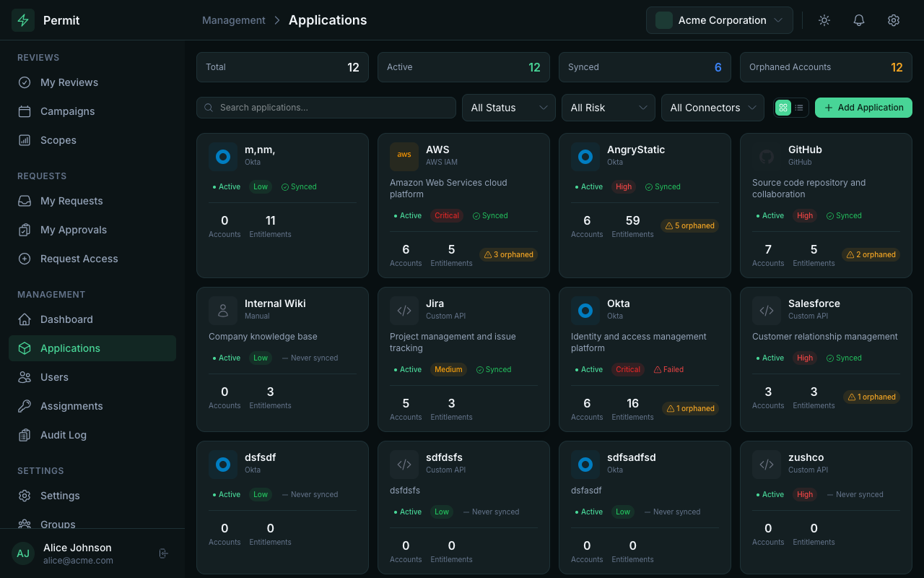Viewport: 924px width, 578px height.
Task: Open the notifications bell
Action: coord(858,20)
